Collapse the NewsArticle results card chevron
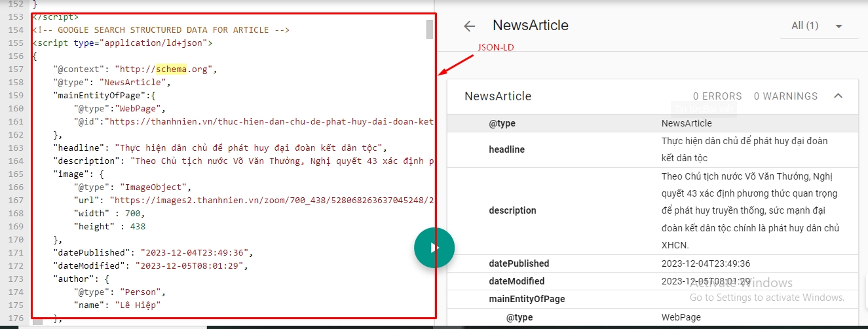Viewport: 868px width, 329px height. point(838,96)
